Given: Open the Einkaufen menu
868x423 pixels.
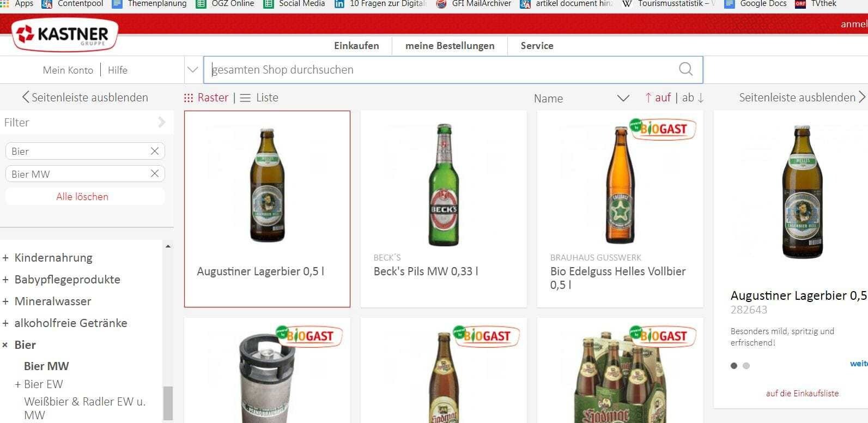Looking at the screenshot, I should click(356, 46).
